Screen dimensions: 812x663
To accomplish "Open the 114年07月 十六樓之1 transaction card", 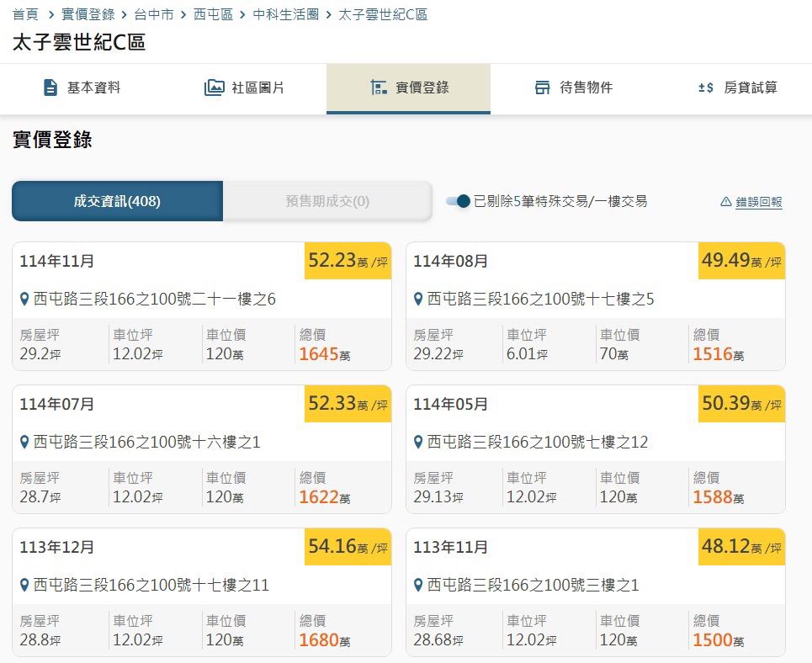I will click(x=202, y=448).
